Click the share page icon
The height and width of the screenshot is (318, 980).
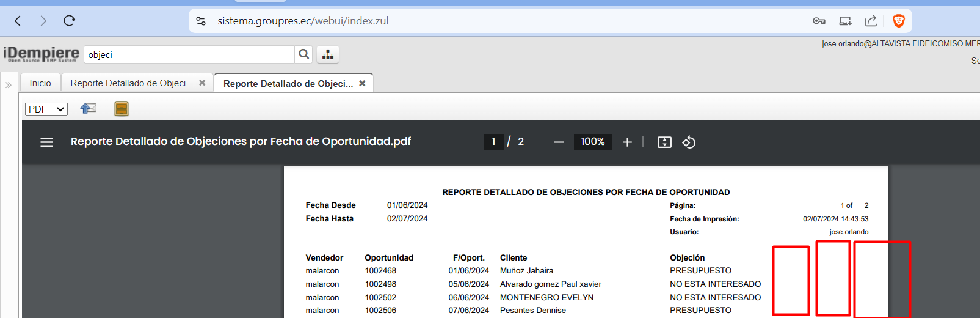pos(871,21)
